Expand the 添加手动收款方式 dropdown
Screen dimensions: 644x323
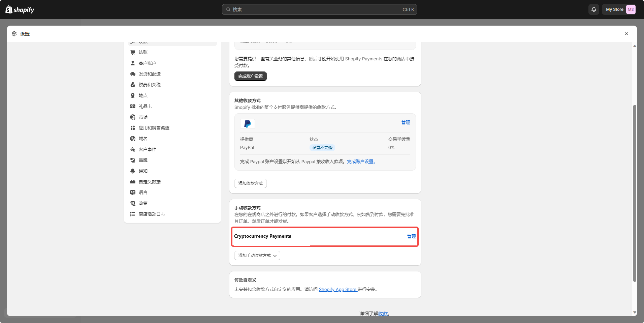[x=257, y=256]
